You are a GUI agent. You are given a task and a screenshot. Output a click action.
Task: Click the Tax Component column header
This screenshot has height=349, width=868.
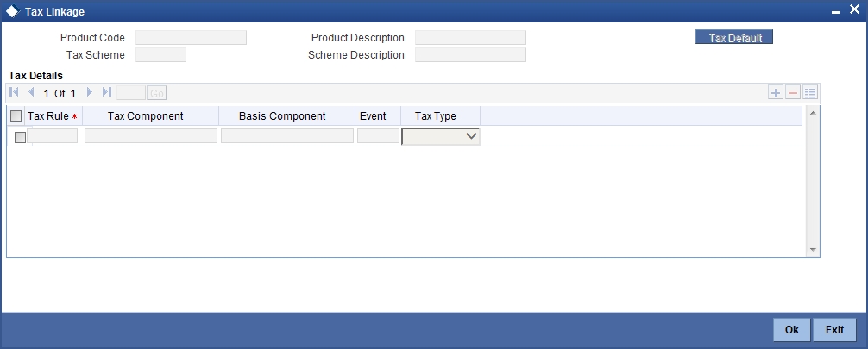click(x=146, y=116)
